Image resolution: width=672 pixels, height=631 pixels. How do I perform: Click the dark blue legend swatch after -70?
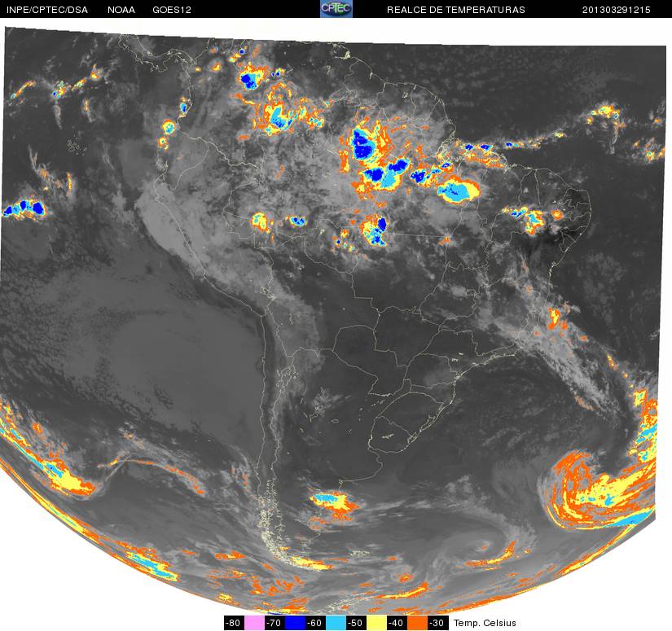pos(296,623)
